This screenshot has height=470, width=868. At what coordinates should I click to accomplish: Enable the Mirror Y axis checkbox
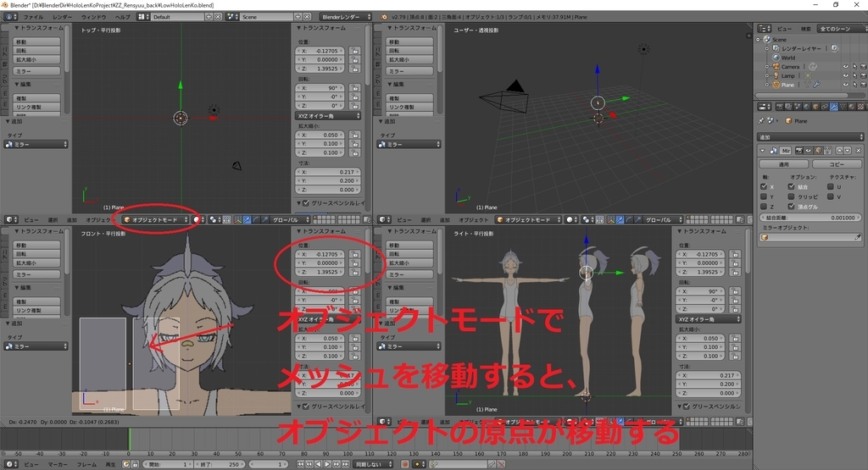pyautogui.click(x=764, y=196)
